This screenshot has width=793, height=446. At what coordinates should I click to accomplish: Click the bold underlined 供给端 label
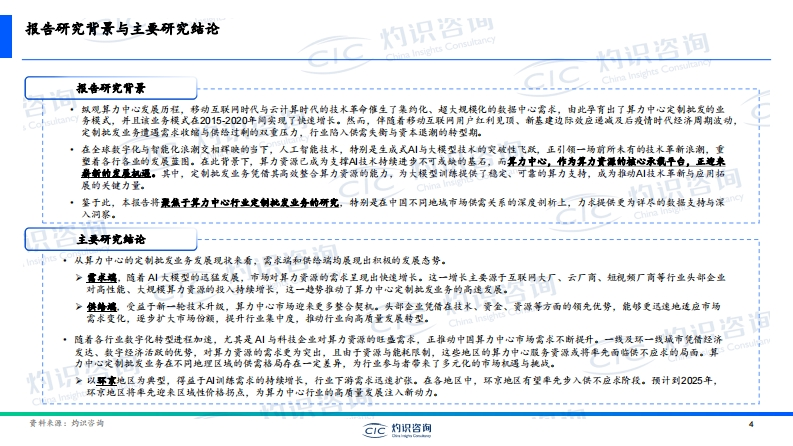point(102,306)
